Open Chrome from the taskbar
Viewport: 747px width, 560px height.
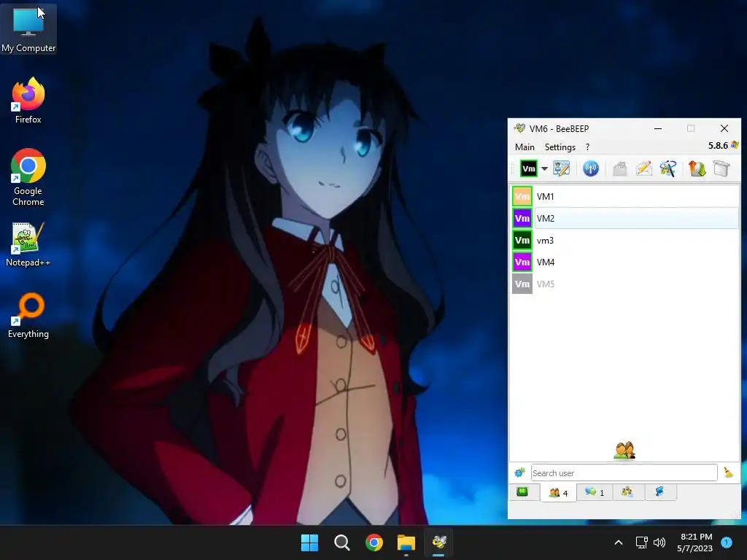[x=374, y=542]
